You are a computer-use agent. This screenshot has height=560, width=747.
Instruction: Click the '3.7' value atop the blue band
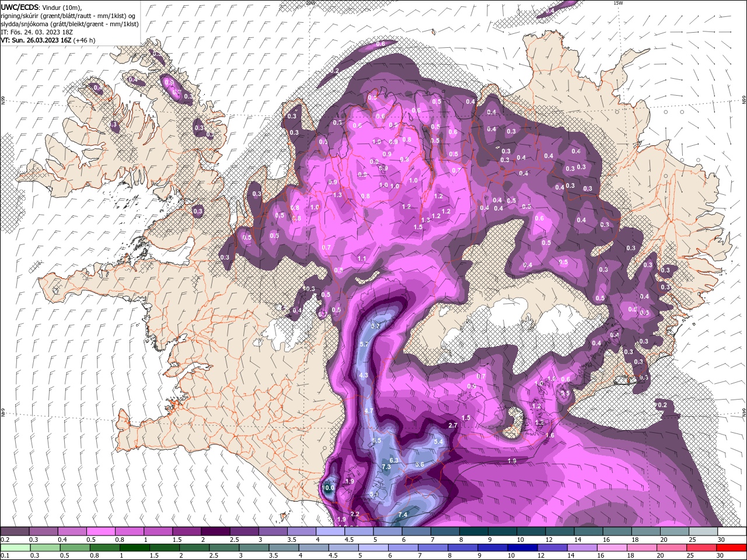[376, 325]
